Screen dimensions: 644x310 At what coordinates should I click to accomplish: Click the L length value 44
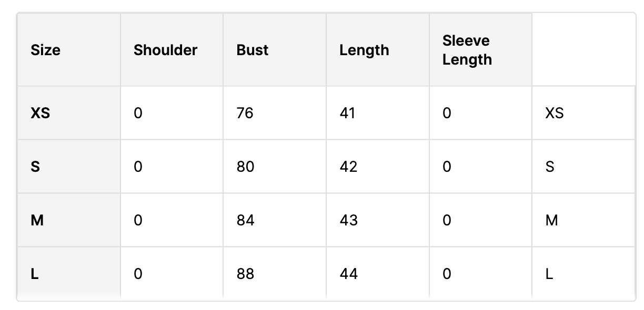pos(348,274)
